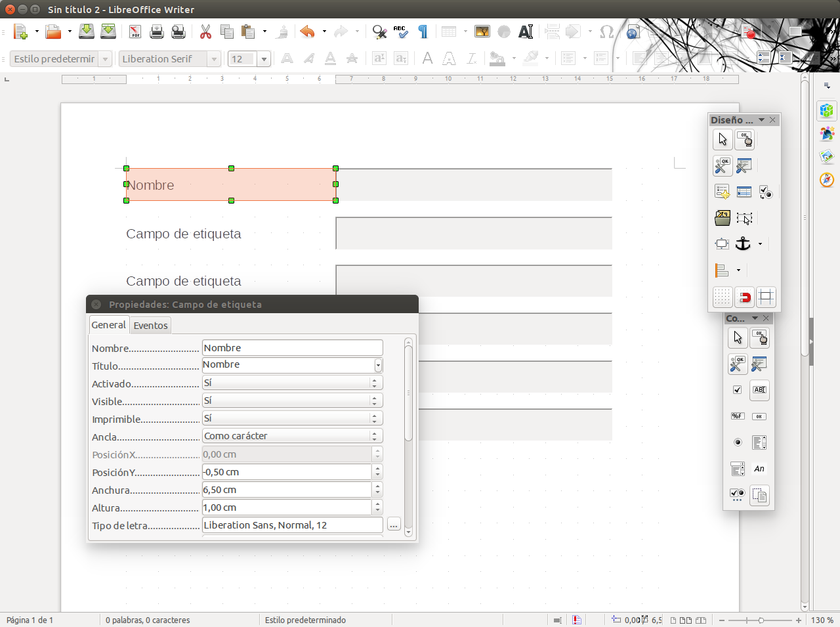Viewport: 840px width, 627px height.
Task: Click the Nombre name field in Propiedades
Action: [293, 348]
